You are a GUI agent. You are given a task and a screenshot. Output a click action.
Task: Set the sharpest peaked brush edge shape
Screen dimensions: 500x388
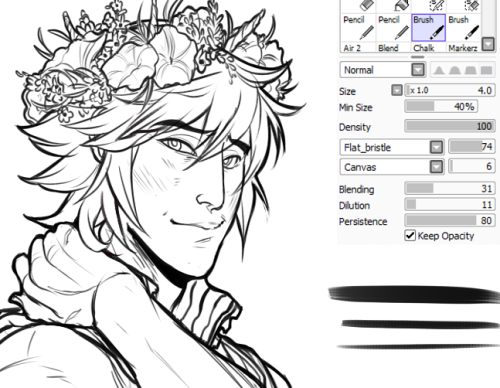tap(438, 70)
